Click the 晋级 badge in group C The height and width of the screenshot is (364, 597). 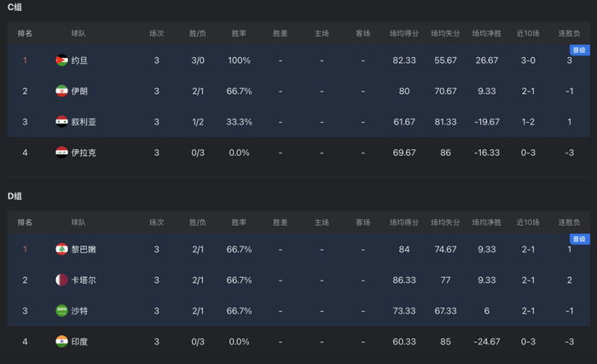click(579, 50)
